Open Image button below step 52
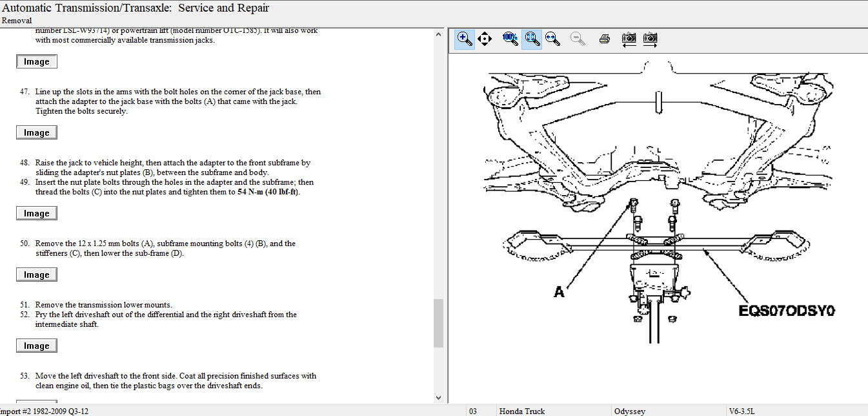The image size is (868, 416). tap(37, 346)
